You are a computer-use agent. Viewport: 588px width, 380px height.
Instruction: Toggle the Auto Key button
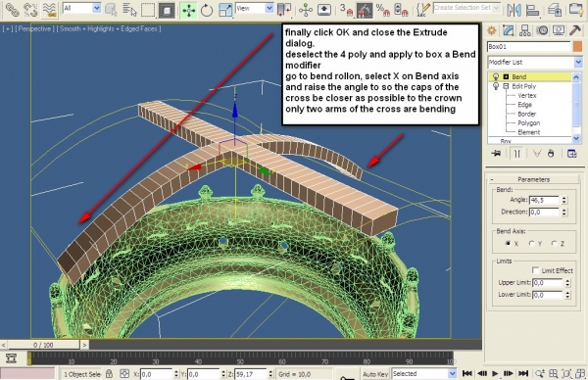[x=375, y=373]
